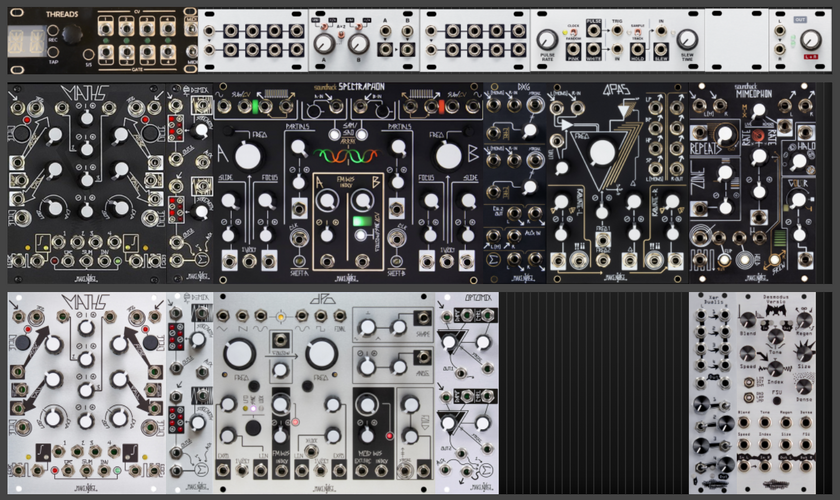This screenshot has height=500, width=840.
Task: Click the SLEW TIME knob
Action: 687,39
